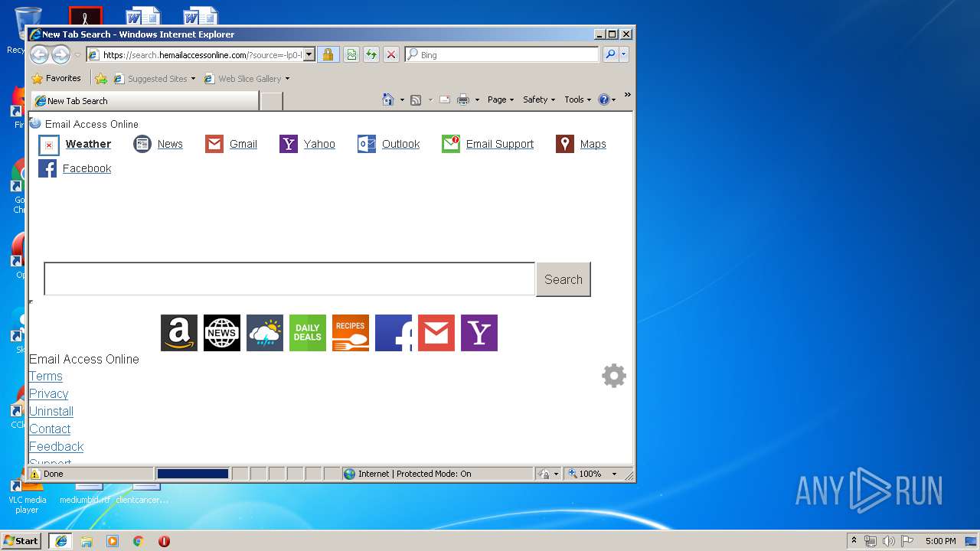This screenshot has width=980, height=551.
Task: Click the Home toolbar icon
Action: [388, 99]
